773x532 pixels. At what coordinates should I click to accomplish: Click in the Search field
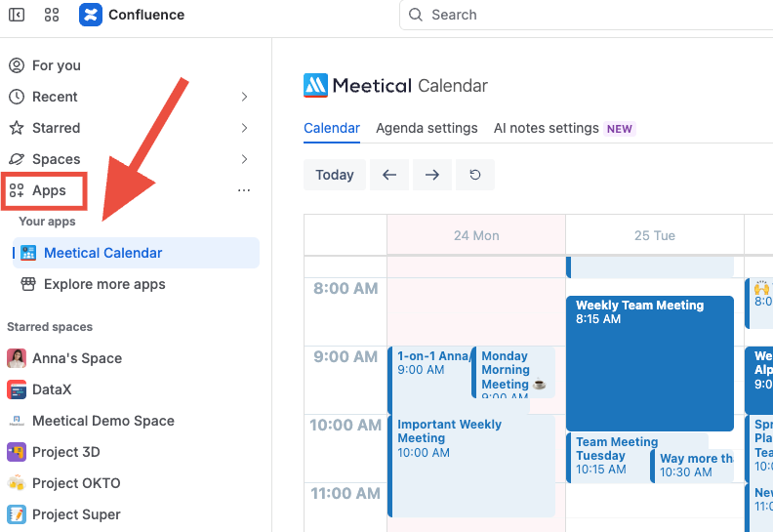click(587, 15)
